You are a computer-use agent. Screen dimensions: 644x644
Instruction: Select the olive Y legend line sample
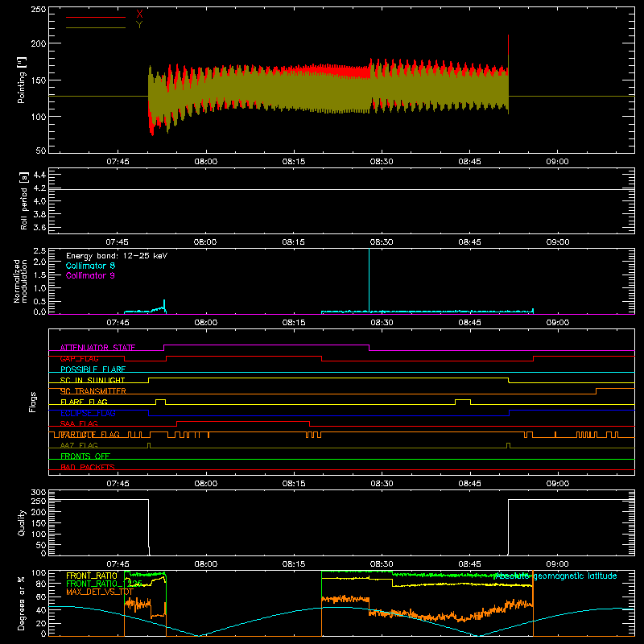96,27
